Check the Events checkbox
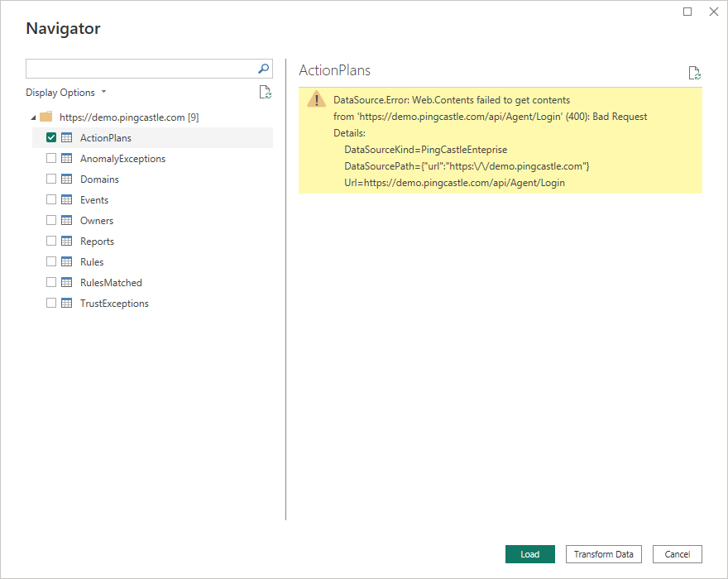Screen dimensions: 728x579 click(x=51, y=199)
